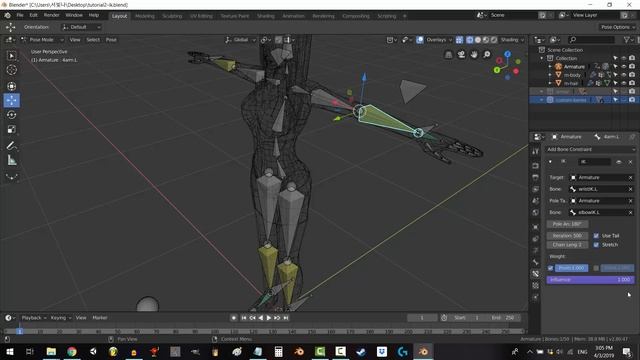
Task: Toggle the IK constraint visibility eye
Action: (619, 162)
